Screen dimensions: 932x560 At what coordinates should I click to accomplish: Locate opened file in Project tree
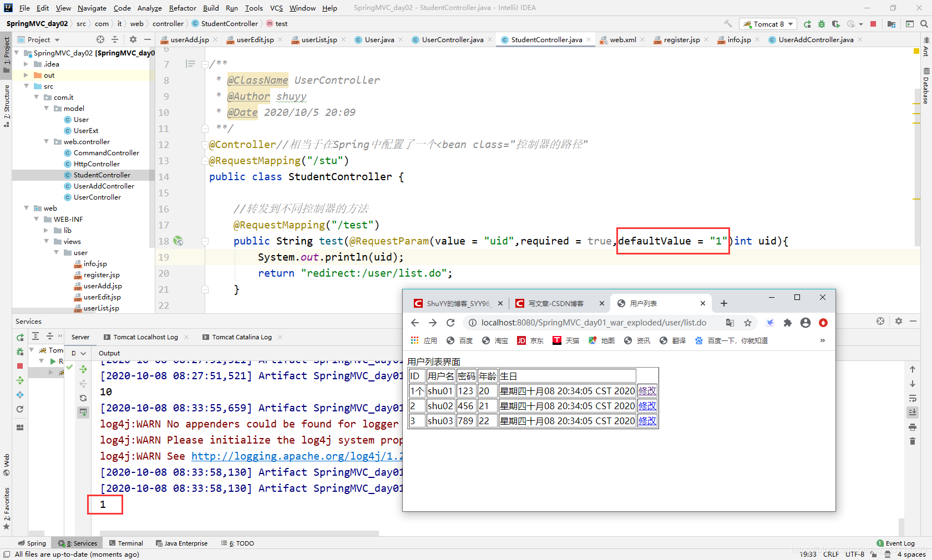coord(100,39)
